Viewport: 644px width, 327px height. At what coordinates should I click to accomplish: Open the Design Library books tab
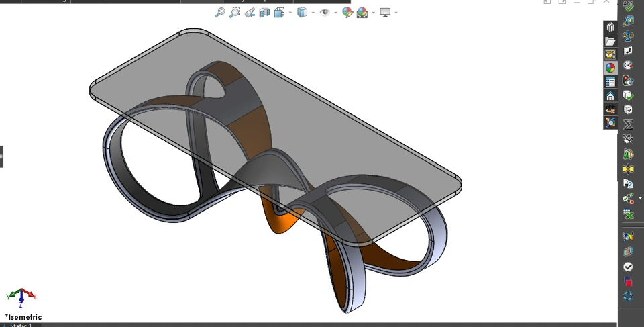pos(610,28)
